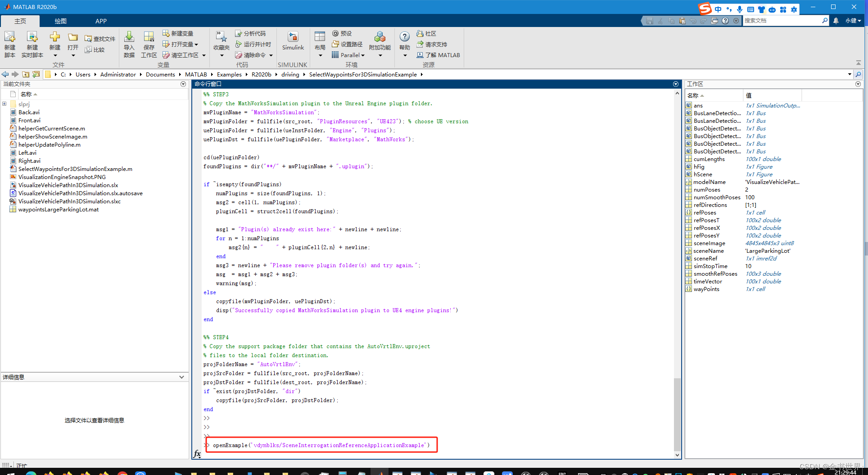868x475 pixels.
Task: Open the 预设 (Preferences) dialog
Action: click(x=342, y=33)
